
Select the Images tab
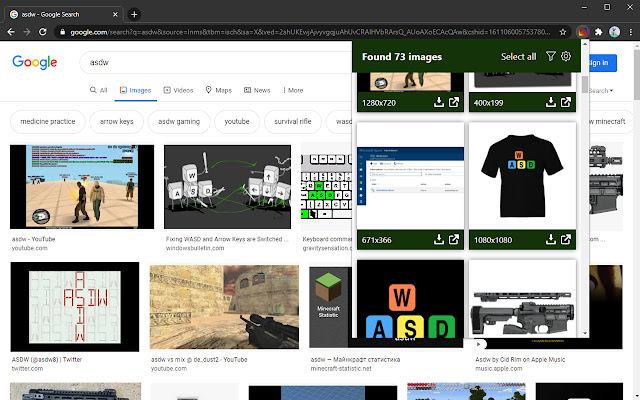[136, 90]
